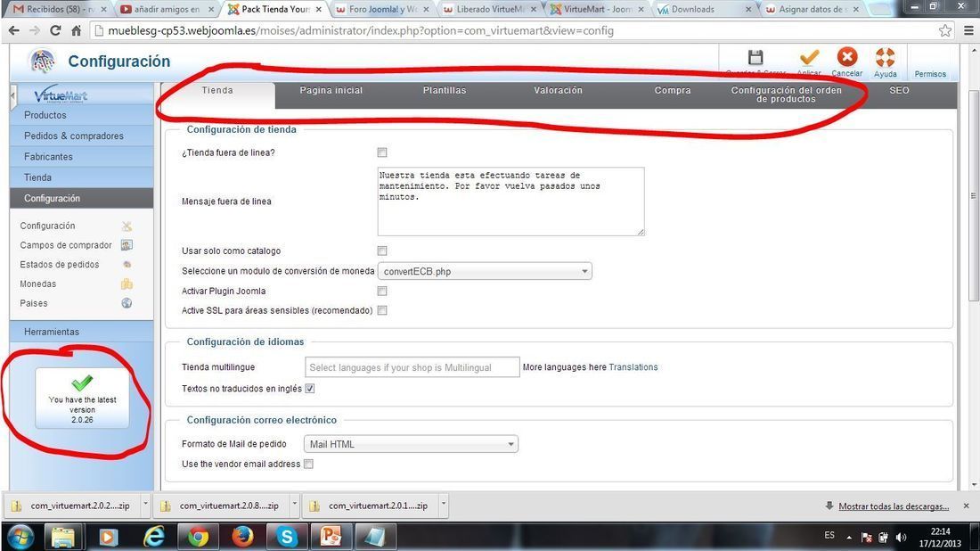Open dropdown arrow for com_virtuemart.2.0.1 download
This screenshot has height=551, width=980.
click(444, 504)
